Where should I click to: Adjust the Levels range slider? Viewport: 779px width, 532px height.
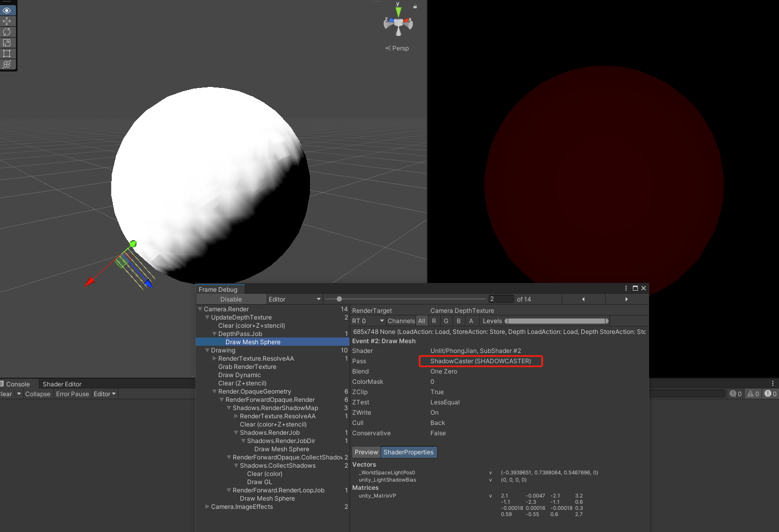[557, 321]
